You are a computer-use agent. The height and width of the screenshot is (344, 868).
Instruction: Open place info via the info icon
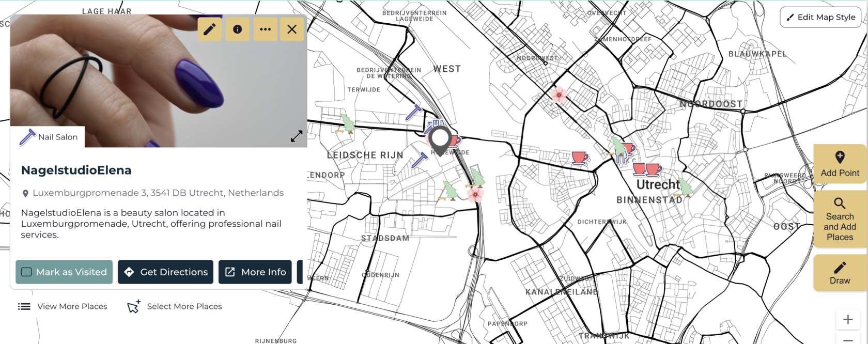click(x=237, y=29)
